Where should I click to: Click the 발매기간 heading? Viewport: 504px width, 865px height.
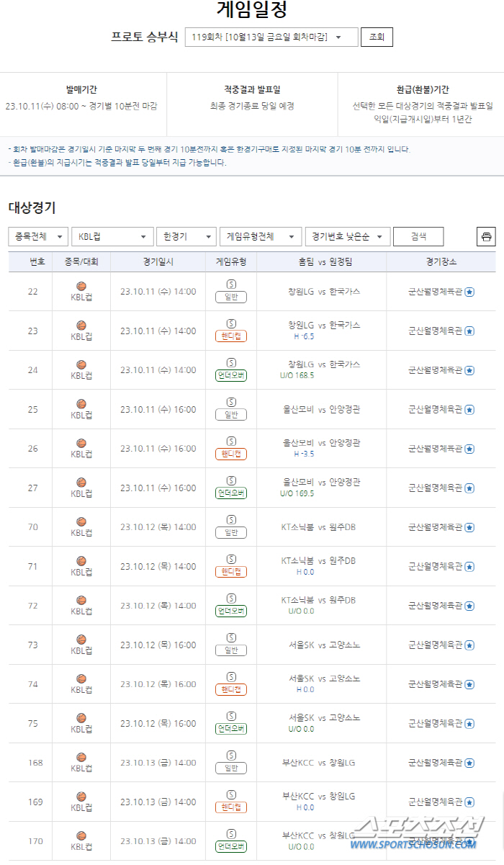tap(81, 90)
